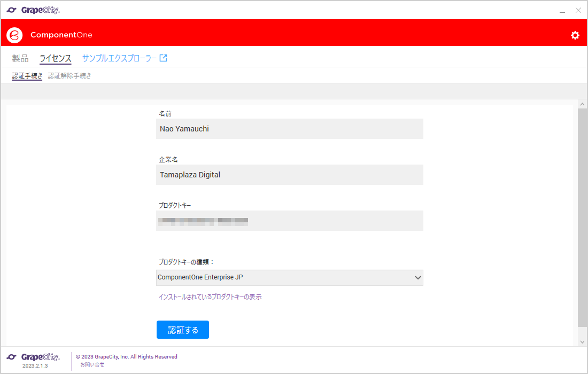This screenshot has height=374, width=588.
Task: Click the vertical scrollbar thumb
Action: (x=582, y=217)
